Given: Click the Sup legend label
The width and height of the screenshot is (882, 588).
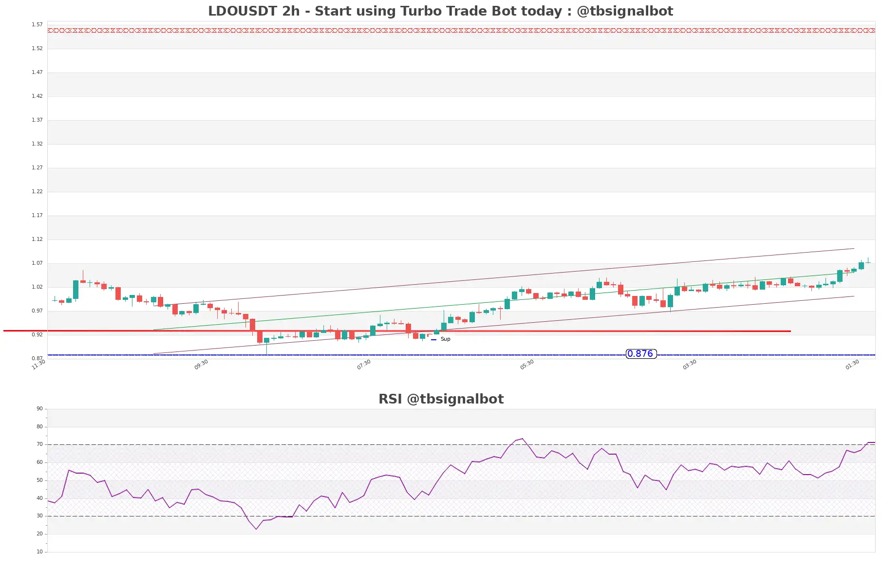Looking at the screenshot, I should click(x=445, y=339).
